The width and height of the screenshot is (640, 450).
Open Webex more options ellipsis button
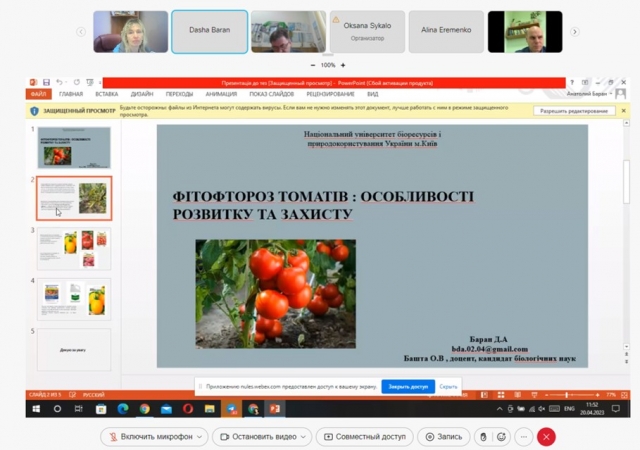[524, 437]
